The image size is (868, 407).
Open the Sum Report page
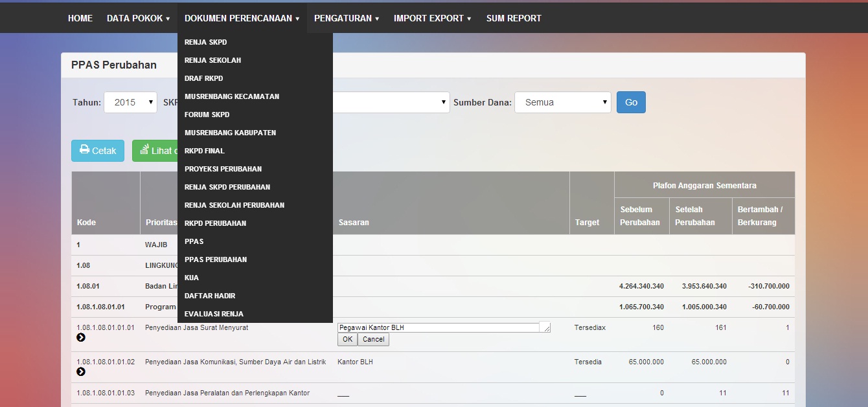(x=514, y=18)
